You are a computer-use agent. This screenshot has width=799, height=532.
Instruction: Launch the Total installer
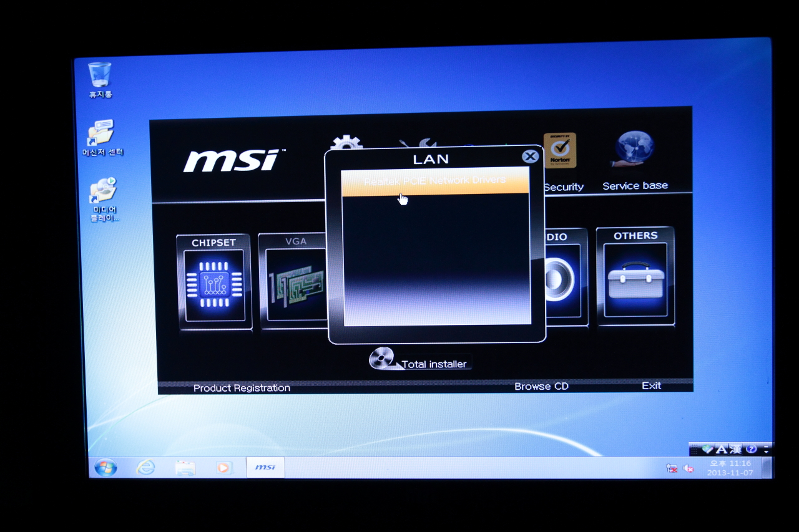[x=419, y=360]
